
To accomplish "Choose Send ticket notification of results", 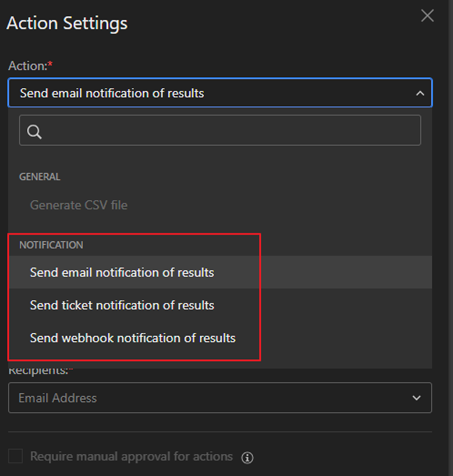I will tap(122, 305).
